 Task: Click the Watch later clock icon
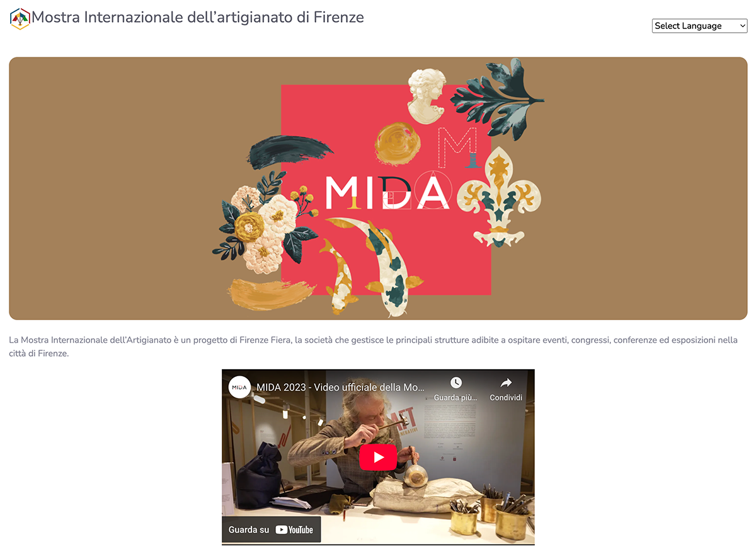pyautogui.click(x=456, y=383)
